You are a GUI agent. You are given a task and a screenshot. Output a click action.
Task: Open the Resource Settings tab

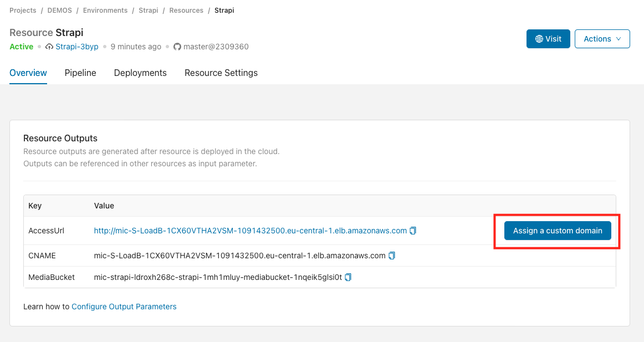coord(221,73)
